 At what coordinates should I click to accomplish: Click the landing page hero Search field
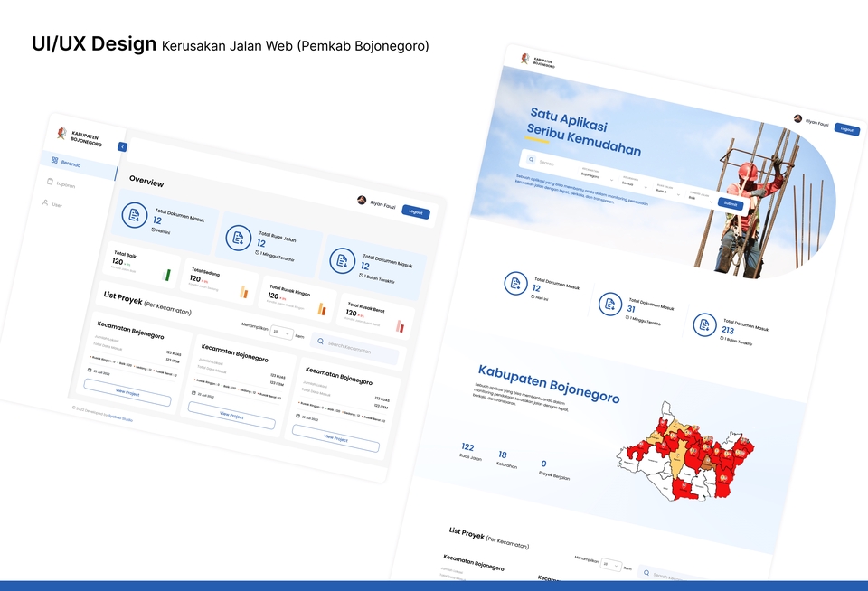pos(550,163)
